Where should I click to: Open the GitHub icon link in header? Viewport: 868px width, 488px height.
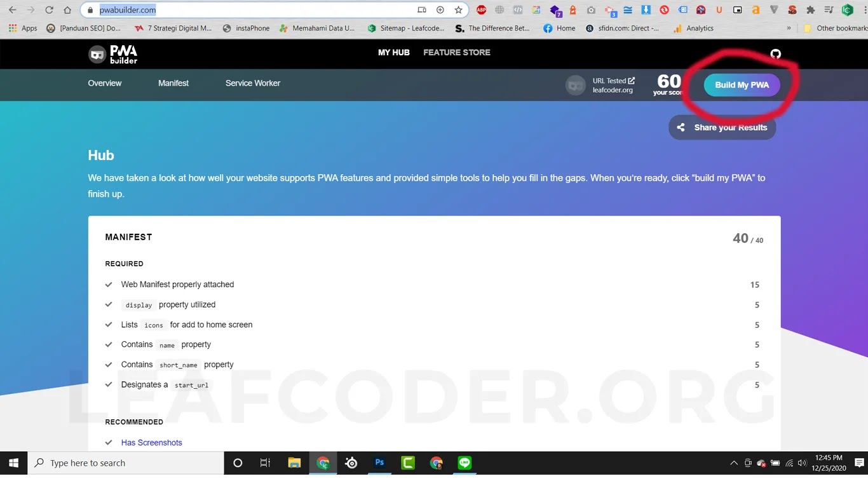point(775,54)
